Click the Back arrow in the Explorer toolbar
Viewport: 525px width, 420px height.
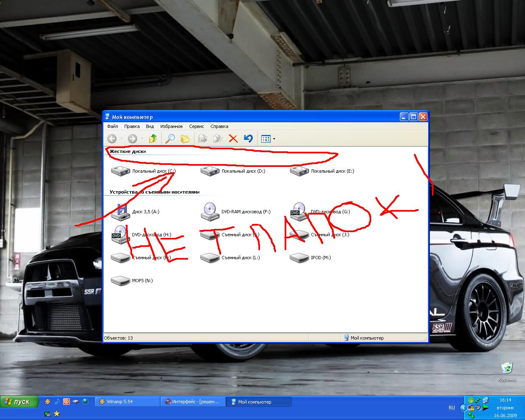pyautogui.click(x=112, y=139)
